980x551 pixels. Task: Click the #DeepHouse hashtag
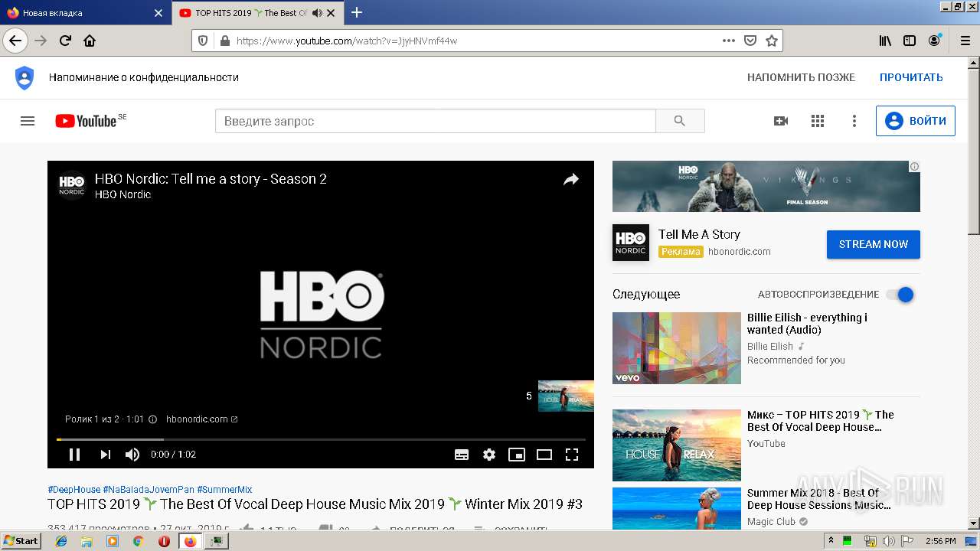(73, 490)
